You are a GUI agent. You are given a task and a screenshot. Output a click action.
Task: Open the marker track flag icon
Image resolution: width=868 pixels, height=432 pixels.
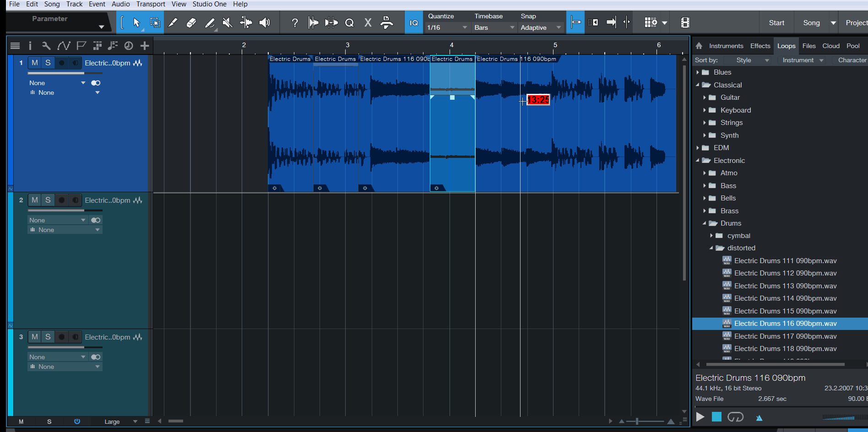click(81, 46)
